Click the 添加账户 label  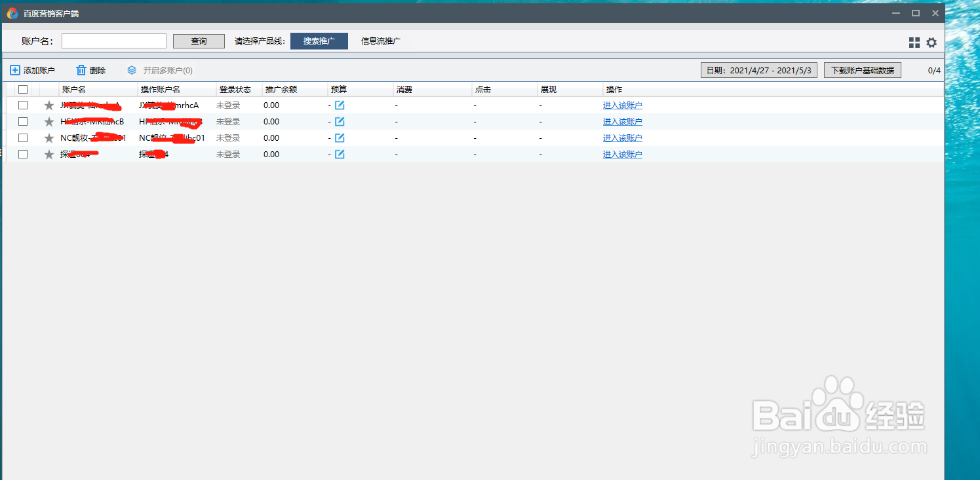39,70
